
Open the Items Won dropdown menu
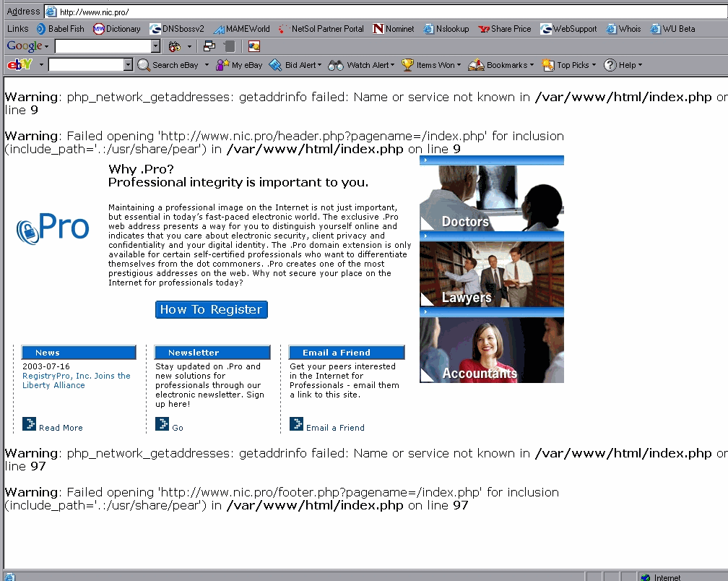(x=431, y=65)
